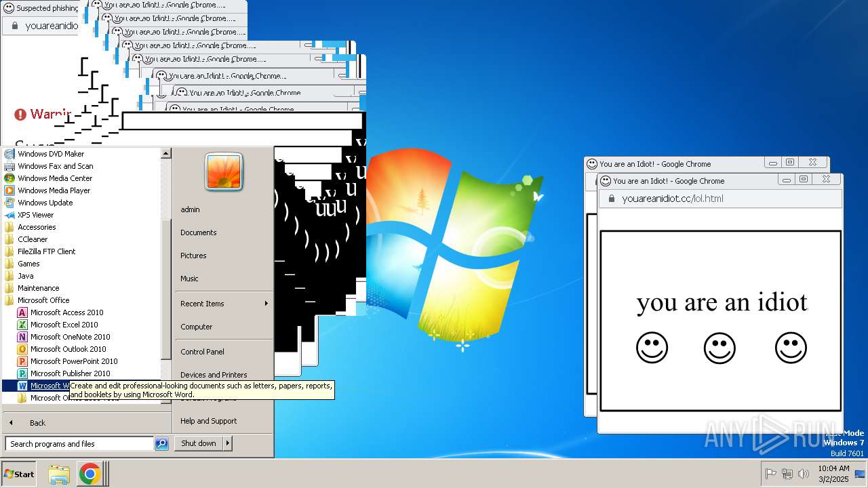This screenshot has height=488, width=868.
Task: Expand the Maintenance folder
Action: click(38, 288)
